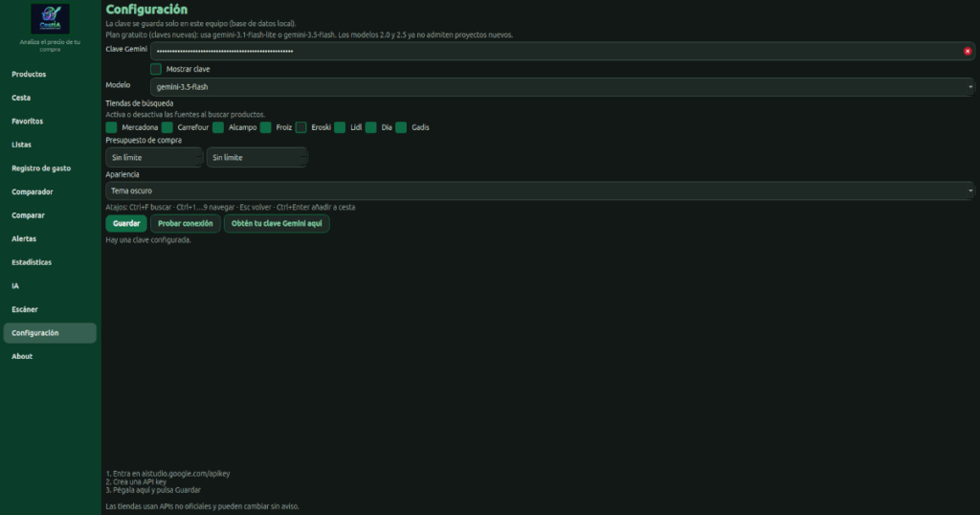
Task: Click 'La clave se guarda solo' notice
Action: 201,24
